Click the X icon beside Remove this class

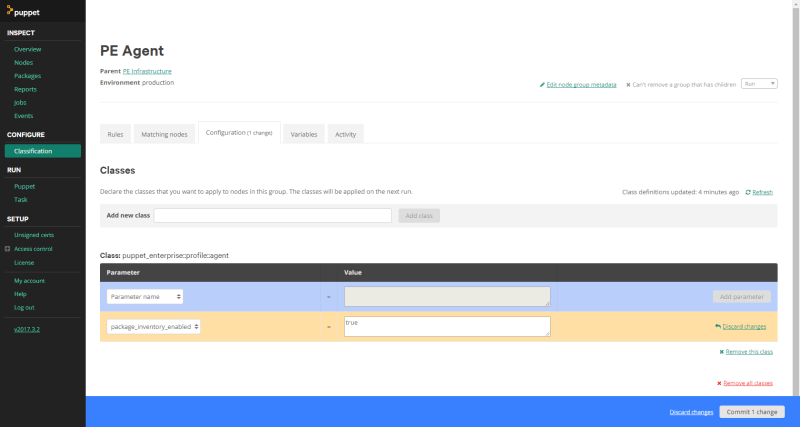click(721, 352)
